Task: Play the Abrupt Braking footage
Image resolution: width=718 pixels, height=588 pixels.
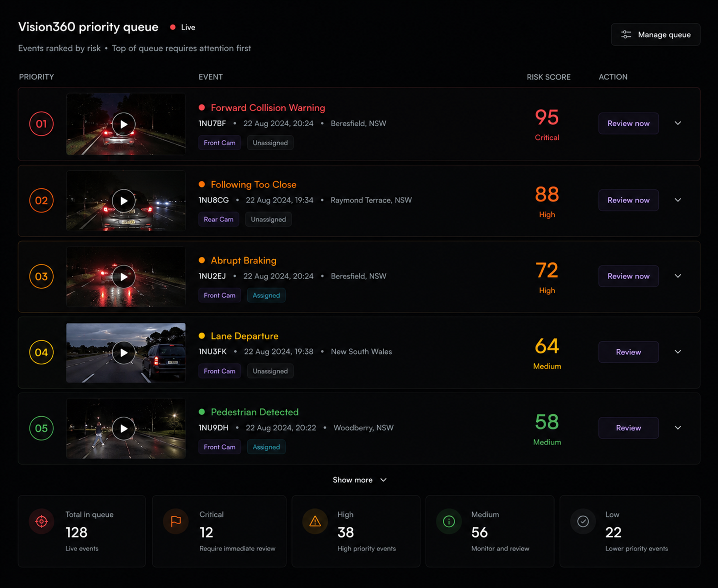Action: pyautogui.click(x=124, y=277)
